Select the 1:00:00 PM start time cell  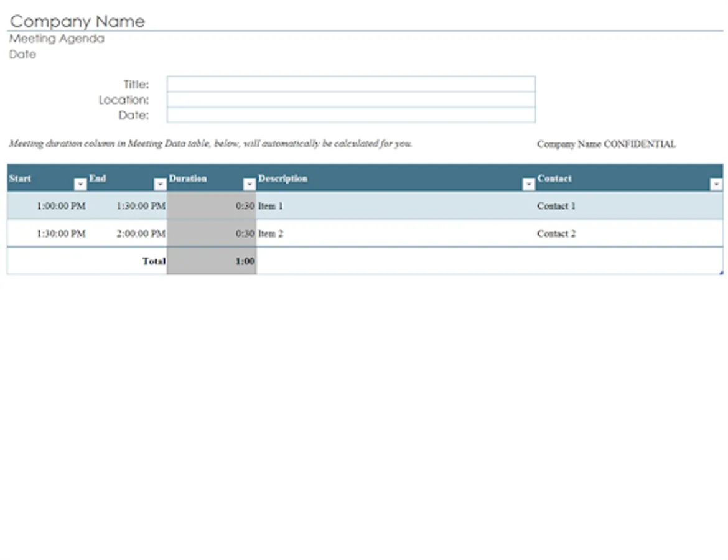[47, 206]
